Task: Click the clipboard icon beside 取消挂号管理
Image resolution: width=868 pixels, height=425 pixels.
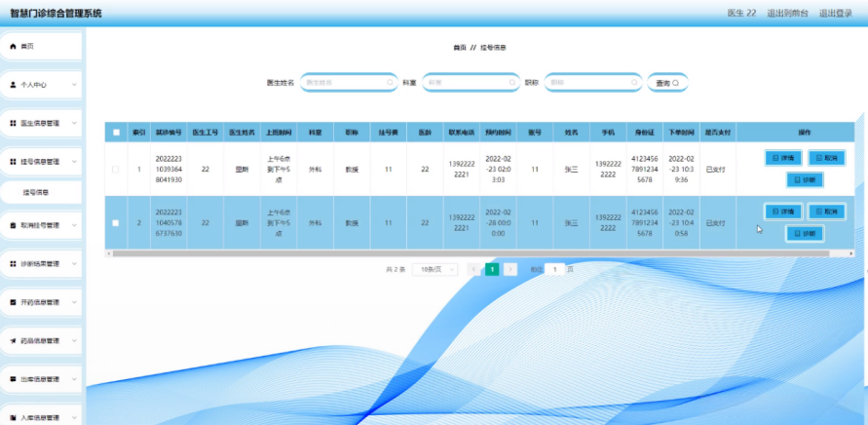Action: pos(14,225)
